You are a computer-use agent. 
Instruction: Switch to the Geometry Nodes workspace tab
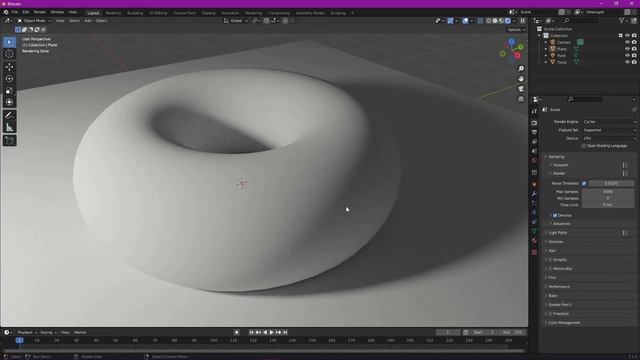(x=310, y=13)
